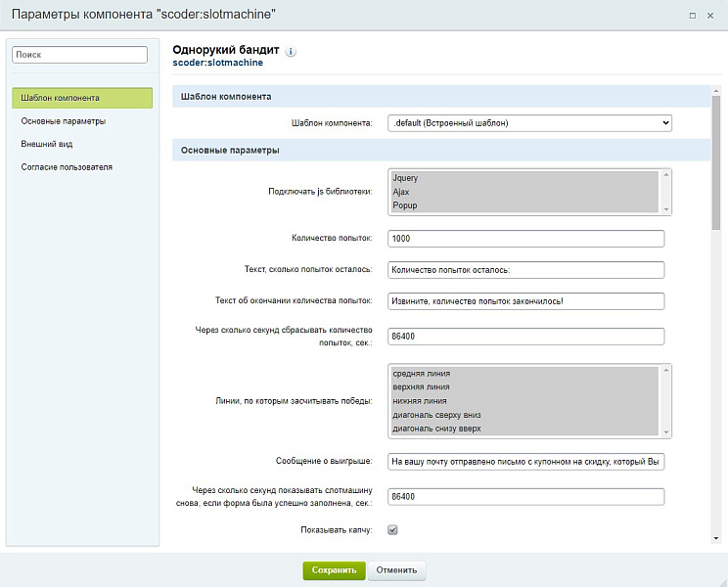Screen dimensions: 728x587
Task: Close the component parameters dialog
Action: (x=711, y=16)
